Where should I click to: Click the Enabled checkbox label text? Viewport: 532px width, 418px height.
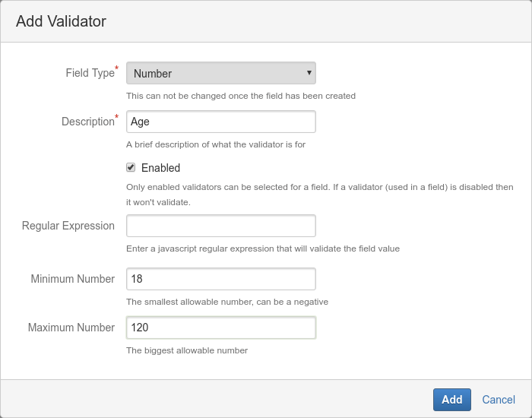(160, 168)
